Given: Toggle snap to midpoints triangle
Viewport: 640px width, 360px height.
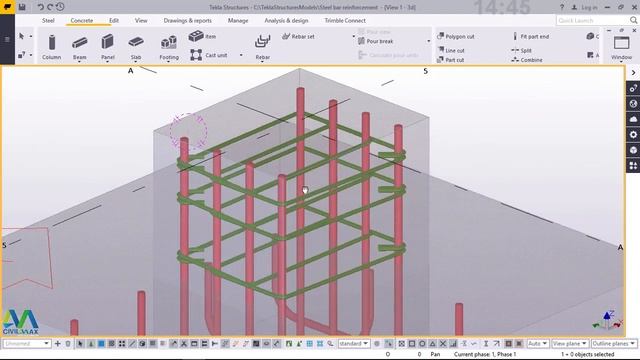Looking at the screenshot, I should tap(432, 344).
